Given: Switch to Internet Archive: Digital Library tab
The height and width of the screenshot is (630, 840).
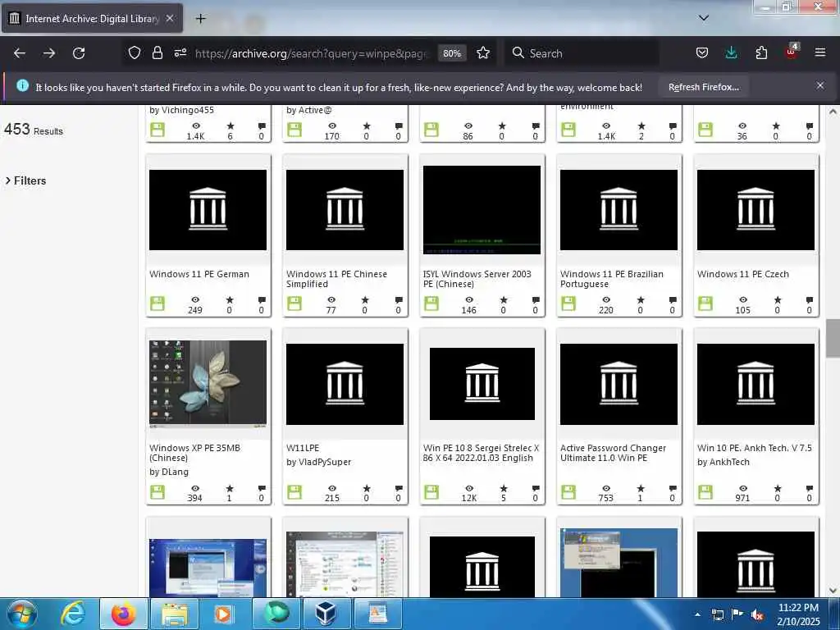Looking at the screenshot, I should click(x=92, y=18).
